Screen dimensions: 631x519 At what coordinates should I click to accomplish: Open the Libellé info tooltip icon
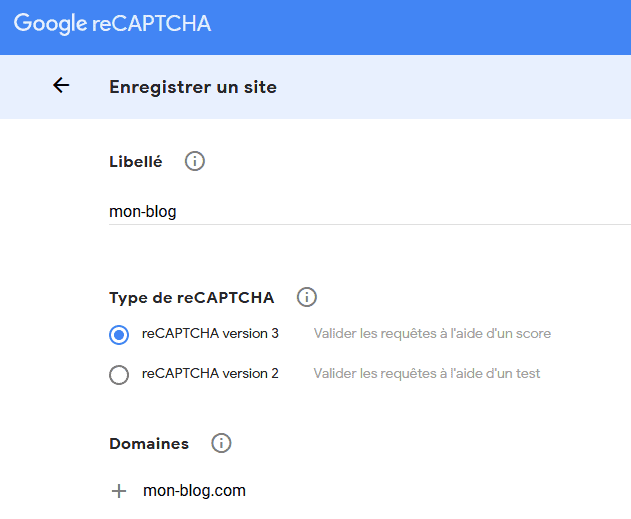(195, 161)
